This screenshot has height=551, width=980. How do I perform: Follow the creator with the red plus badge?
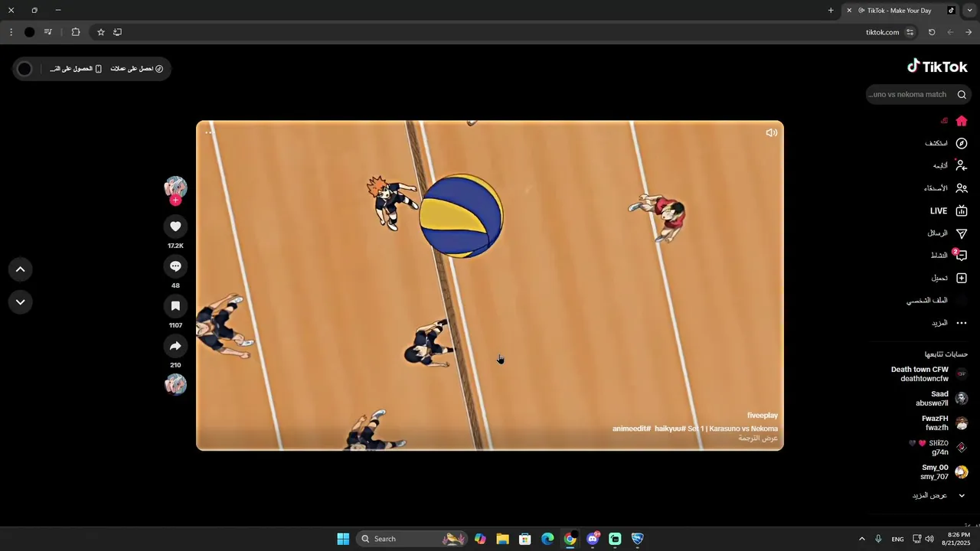tap(175, 201)
